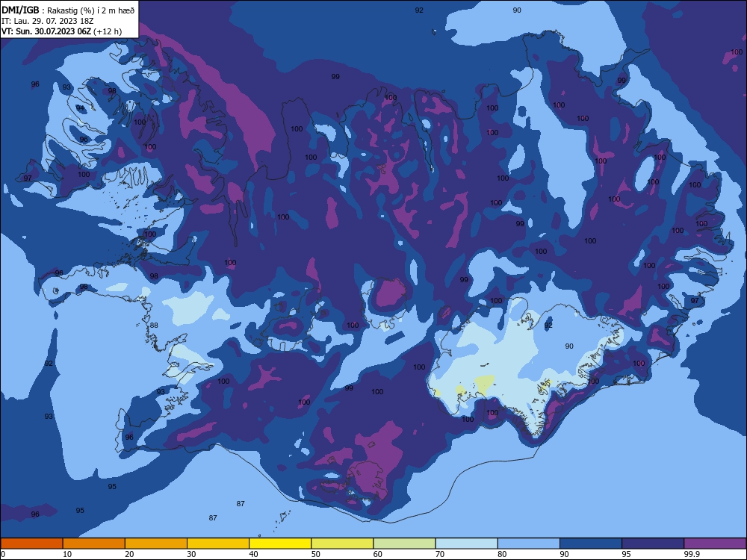
Task: Click the '94' humidity value in the Westfjords
Action: click(80, 108)
